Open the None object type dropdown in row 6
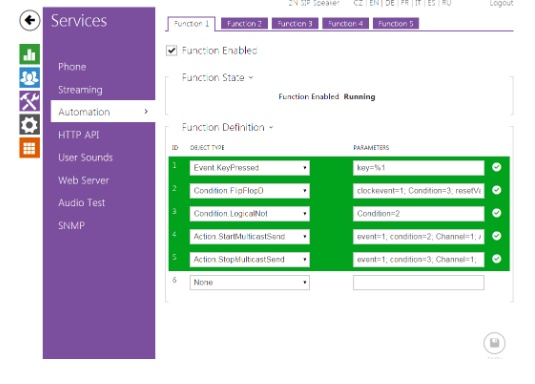The width and height of the screenshot is (535, 384). point(250,283)
